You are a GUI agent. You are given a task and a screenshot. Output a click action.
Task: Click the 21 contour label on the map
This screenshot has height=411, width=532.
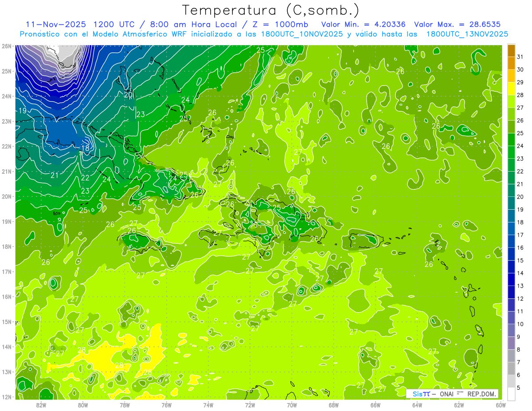click(x=55, y=176)
